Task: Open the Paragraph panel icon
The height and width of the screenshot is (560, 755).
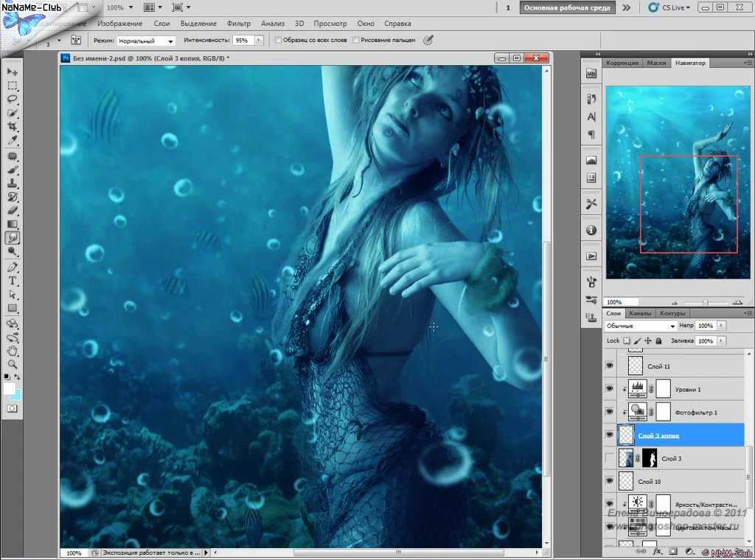Action: point(591,134)
